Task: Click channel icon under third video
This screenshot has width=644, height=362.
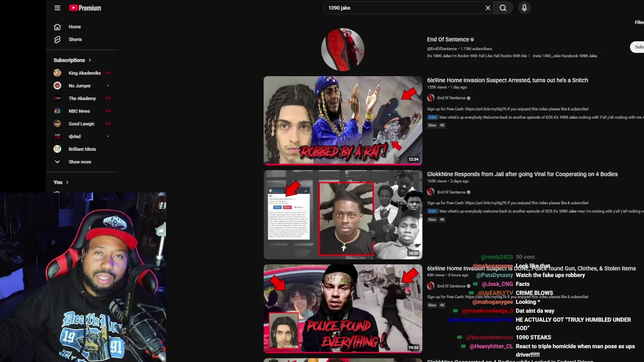Action: 431,286
